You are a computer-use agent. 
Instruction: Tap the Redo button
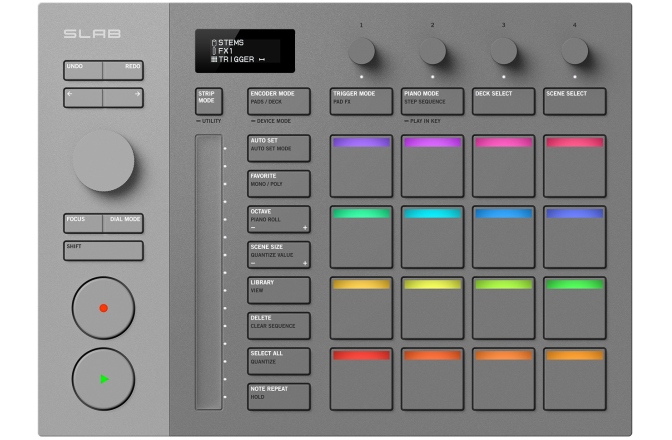click(x=123, y=70)
